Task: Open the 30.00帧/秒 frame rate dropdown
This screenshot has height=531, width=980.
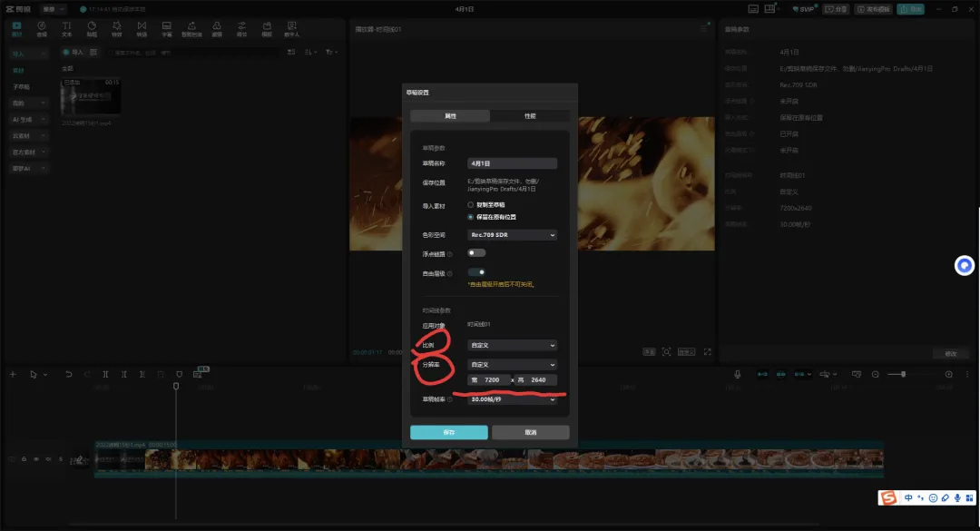Action: (512, 399)
